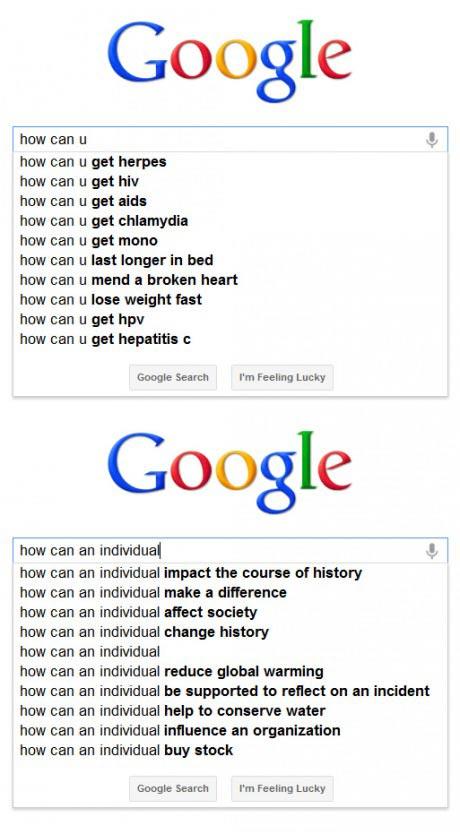Screen dimensions: 460x832
Task: Click the microphone icon in the upper search box
Action: pos(432,140)
